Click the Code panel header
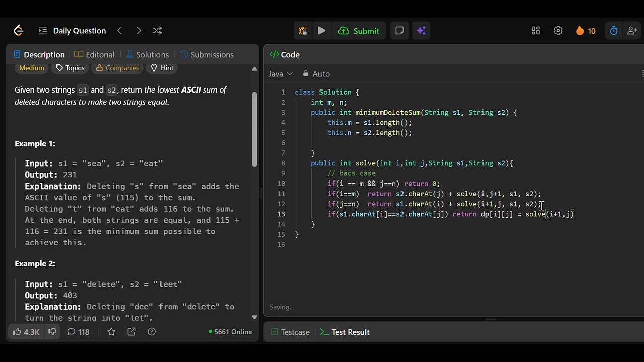 [x=285, y=54]
